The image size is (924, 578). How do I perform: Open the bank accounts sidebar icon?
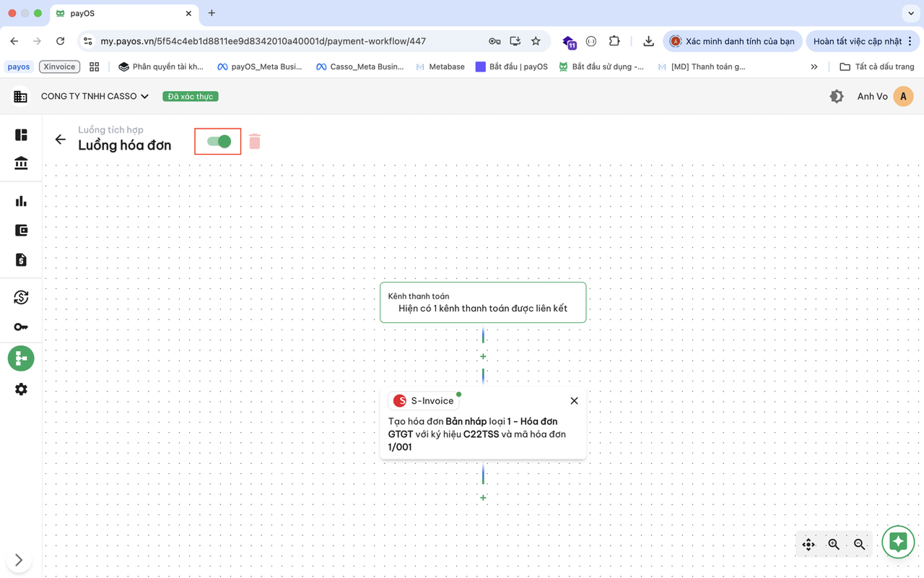pyautogui.click(x=21, y=163)
